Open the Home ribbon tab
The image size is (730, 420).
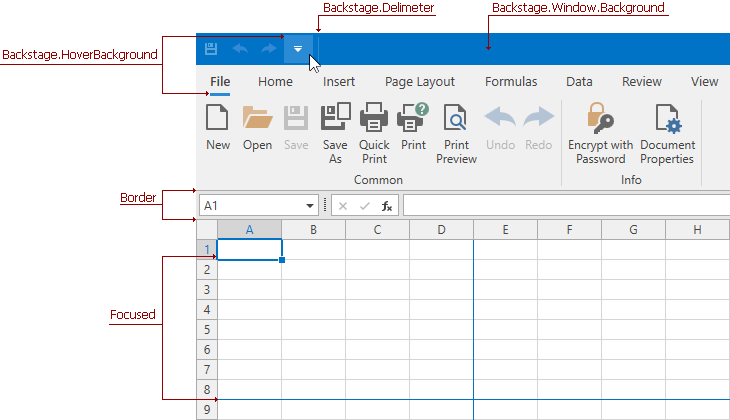point(275,82)
